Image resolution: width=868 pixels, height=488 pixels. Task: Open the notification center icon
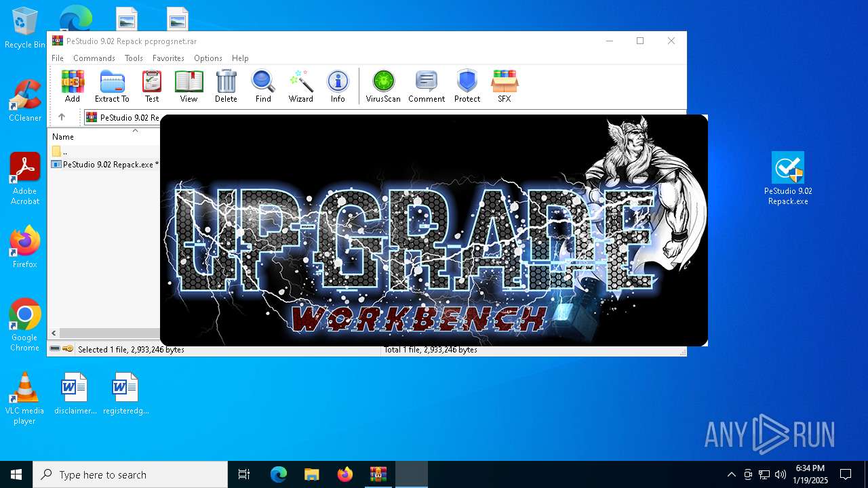click(846, 474)
